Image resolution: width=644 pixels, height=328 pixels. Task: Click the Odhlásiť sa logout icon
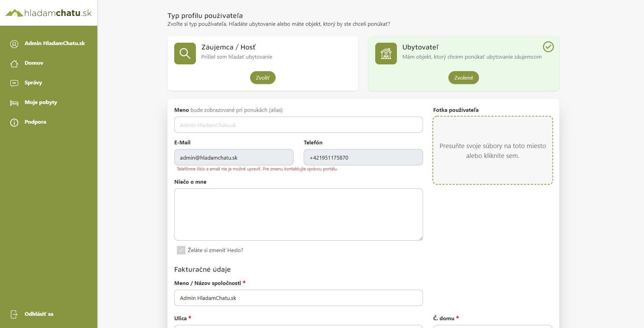(x=14, y=314)
